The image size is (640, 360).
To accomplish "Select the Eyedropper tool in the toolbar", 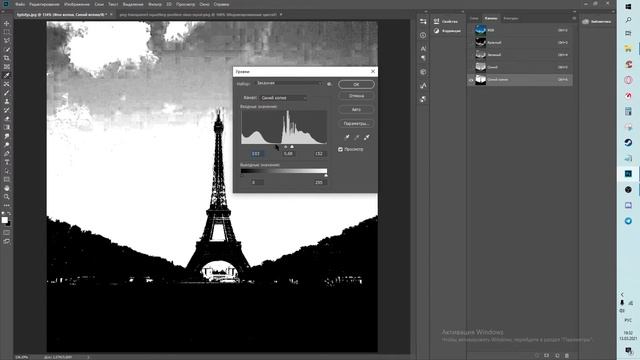I will point(7,76).
